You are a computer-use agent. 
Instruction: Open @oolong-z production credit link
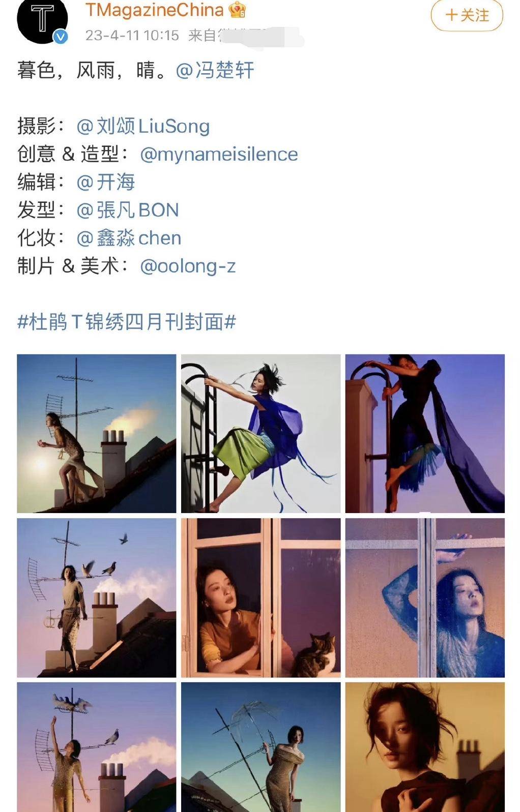tap(188, 266)
